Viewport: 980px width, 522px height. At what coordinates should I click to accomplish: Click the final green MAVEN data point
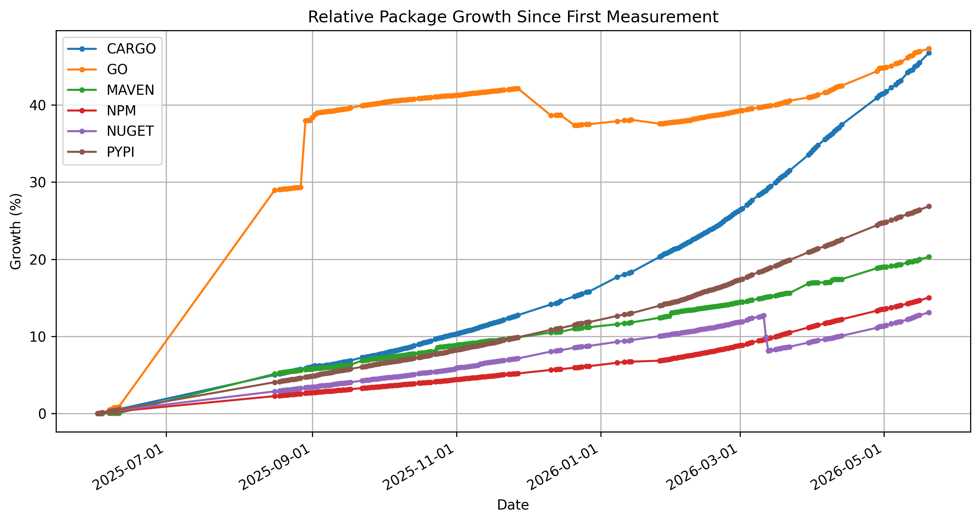pyautogui.click(x=929, y=257)
